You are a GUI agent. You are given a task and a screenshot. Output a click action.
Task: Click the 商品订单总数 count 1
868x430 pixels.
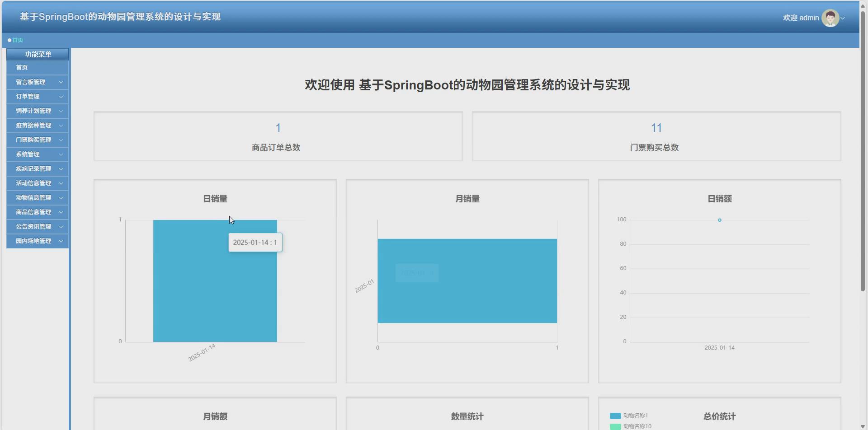tap(278, 128)
